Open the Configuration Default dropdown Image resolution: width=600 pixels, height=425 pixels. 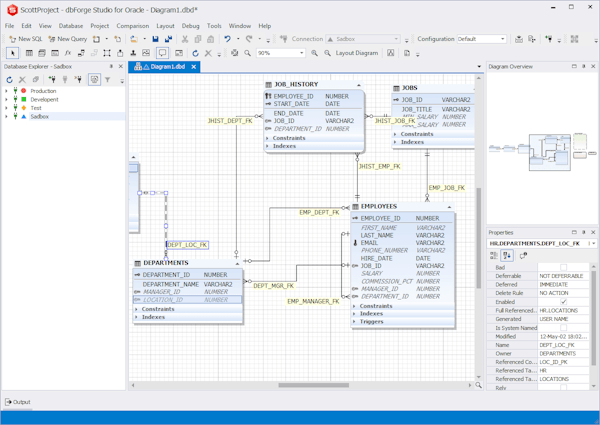(x=502, y=39)
